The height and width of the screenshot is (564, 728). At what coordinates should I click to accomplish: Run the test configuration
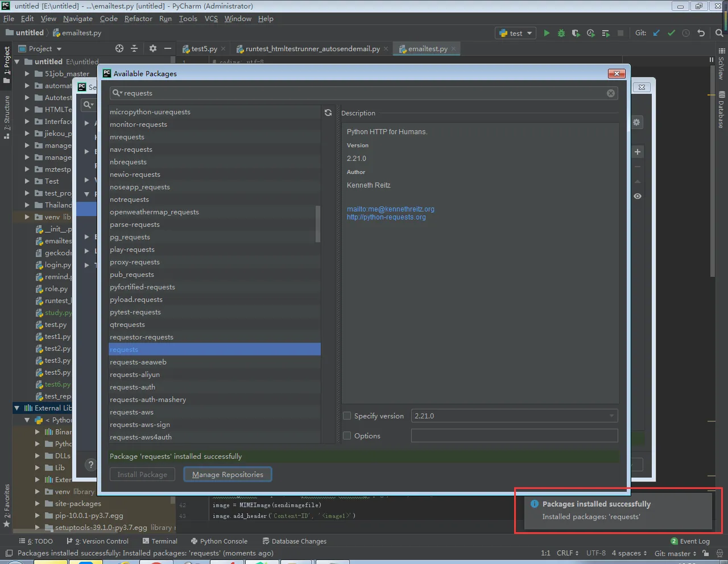point(547,33)
